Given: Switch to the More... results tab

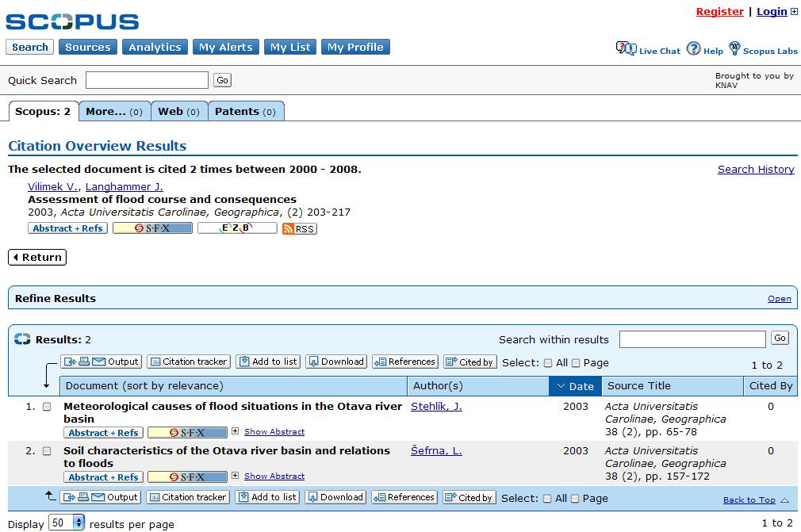Looking at the screenshot, I should click(x=114, y=111).
